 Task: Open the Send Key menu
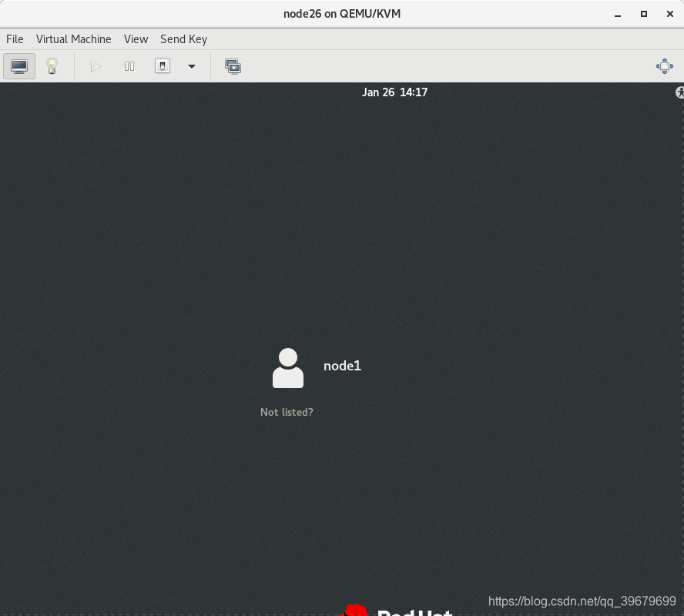click(x=183, y=39)
